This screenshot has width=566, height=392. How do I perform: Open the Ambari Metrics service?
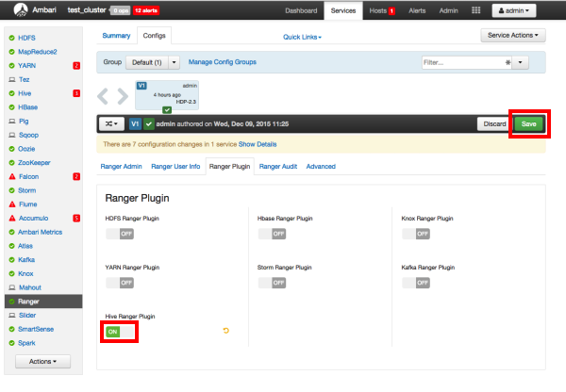[40, 232]
